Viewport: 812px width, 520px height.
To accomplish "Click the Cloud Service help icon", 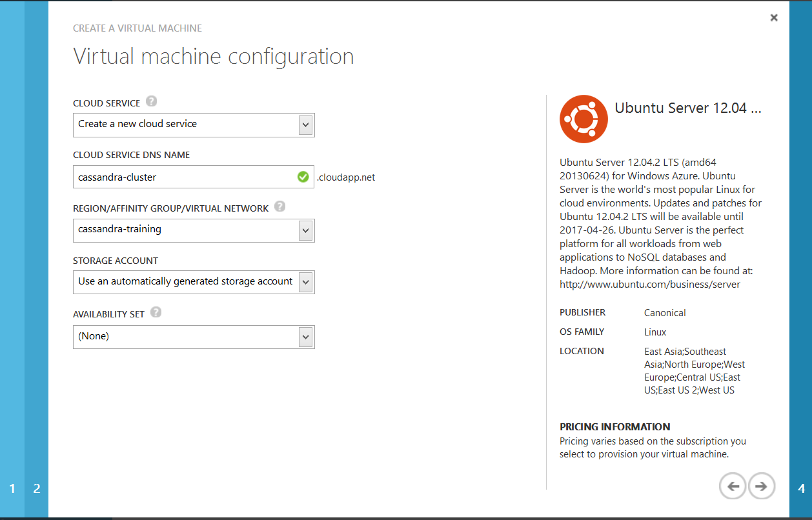I will [151, 101].
